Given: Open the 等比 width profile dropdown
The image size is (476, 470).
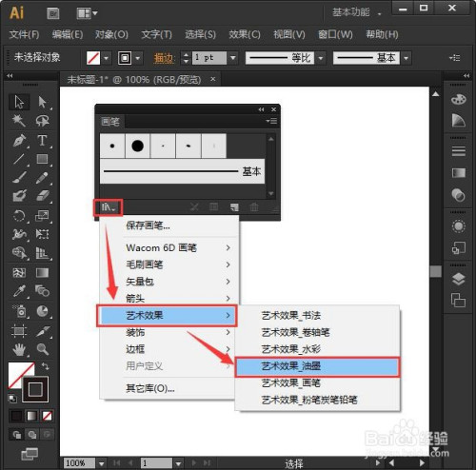Looking at the screenshot, I should 321,58.
